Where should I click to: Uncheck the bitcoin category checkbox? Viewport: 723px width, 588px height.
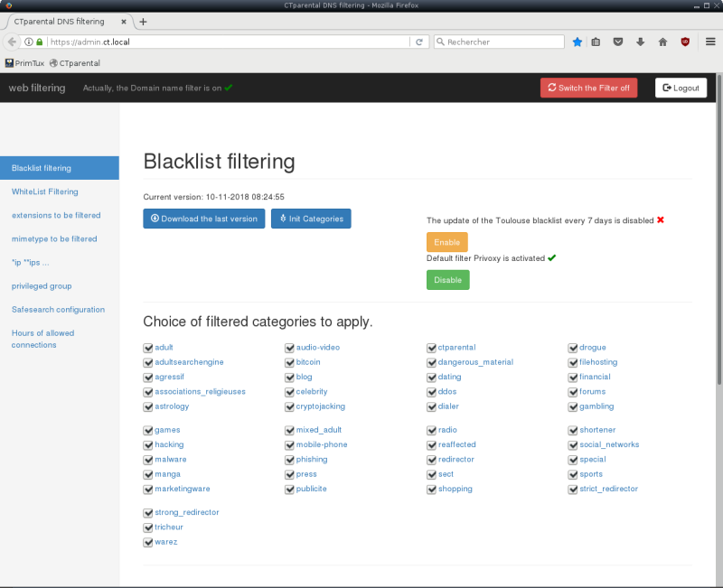[x=289, y=363]
